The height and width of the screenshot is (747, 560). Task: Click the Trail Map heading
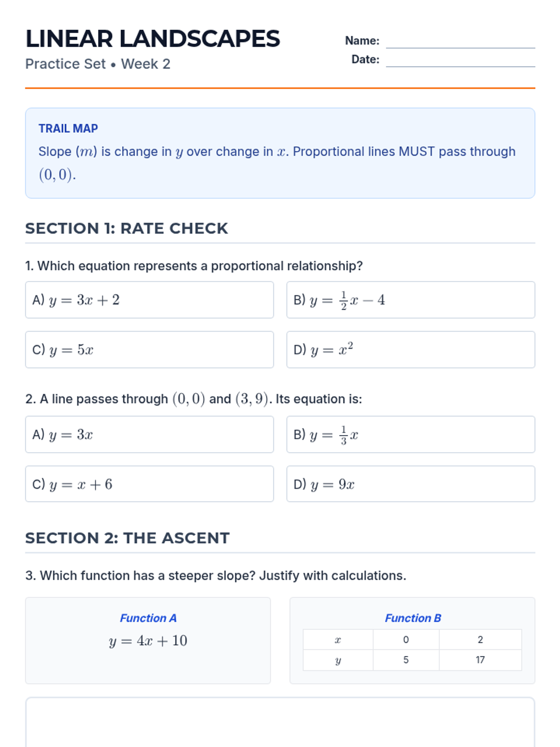pos(68,128)
